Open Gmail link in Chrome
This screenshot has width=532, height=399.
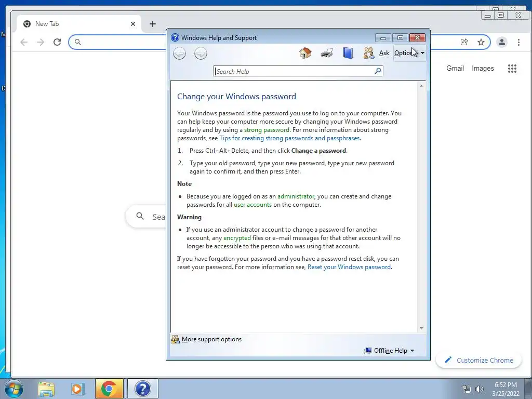point(455,68)
